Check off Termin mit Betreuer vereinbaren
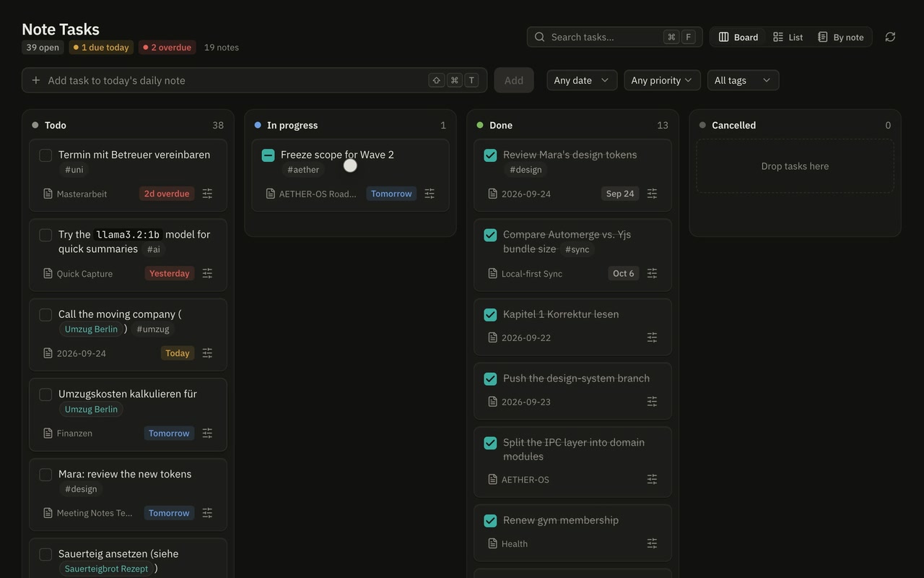 tap(45, 155)
